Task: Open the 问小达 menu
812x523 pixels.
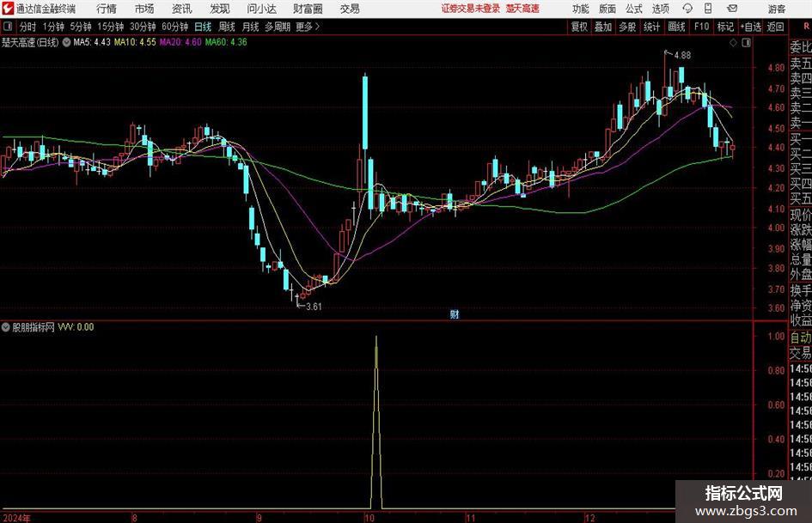Action: point(261,9)
